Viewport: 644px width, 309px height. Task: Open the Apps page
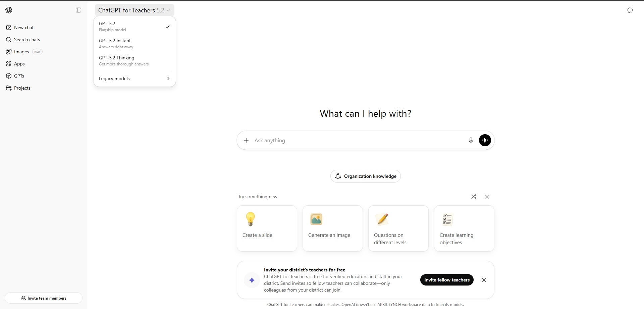pos(19,64)
